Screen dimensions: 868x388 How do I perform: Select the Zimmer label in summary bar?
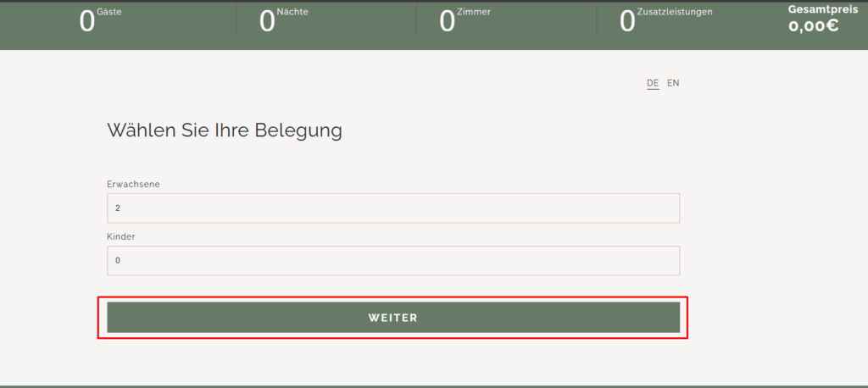pyautogui.click(x=474, y=12)
